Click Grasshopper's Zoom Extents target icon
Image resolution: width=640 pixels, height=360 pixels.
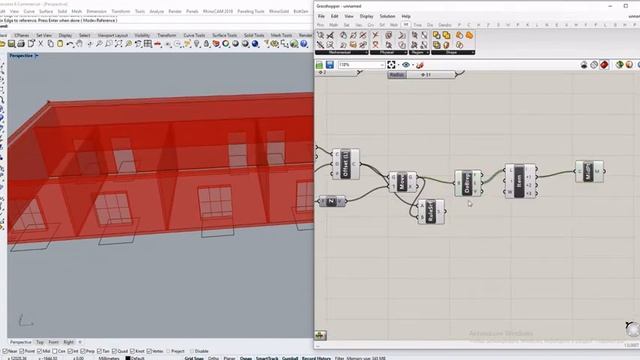[x=391, y=65]
